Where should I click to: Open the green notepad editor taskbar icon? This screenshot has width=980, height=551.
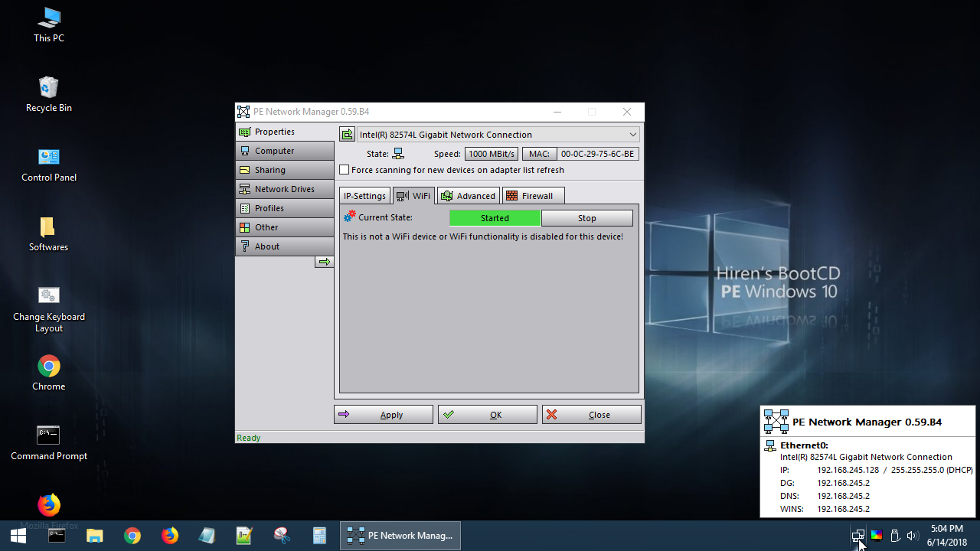pos(244,536)
